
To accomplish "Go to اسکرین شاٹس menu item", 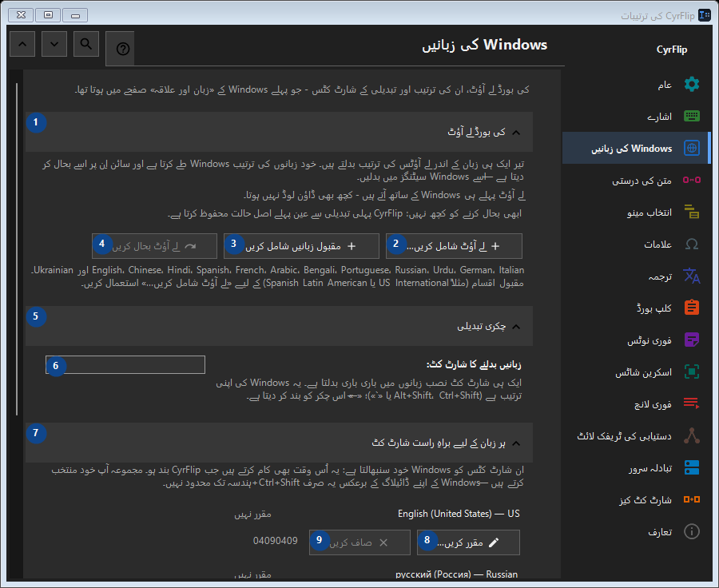I will pyautogui.click(x=635, y=371).
